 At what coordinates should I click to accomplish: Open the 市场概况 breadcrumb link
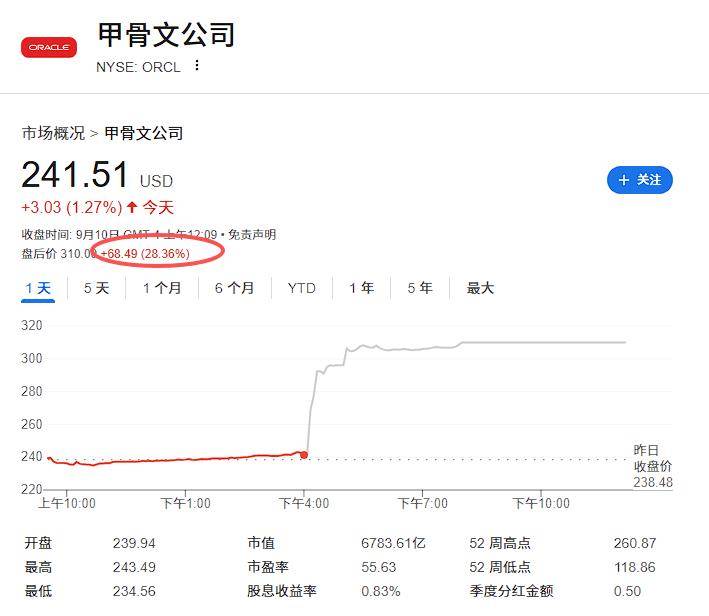point(53,133)
